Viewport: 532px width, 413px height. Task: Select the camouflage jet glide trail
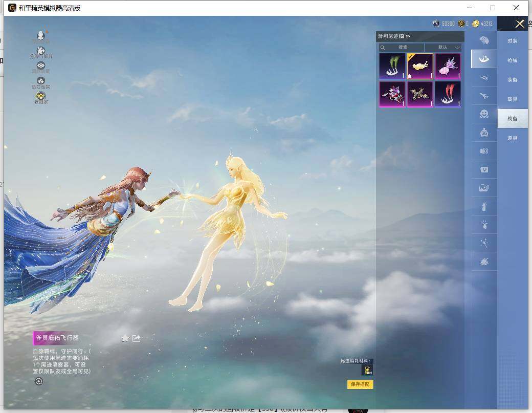pos(420,94)
